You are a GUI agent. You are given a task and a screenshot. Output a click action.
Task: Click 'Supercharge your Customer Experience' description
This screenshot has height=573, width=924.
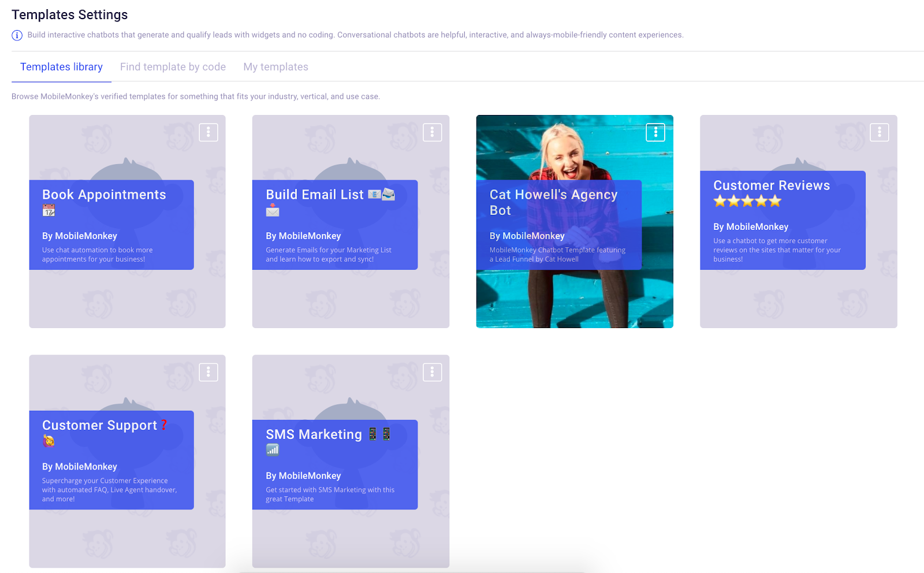pyautogui.click(x=109, y=490)
